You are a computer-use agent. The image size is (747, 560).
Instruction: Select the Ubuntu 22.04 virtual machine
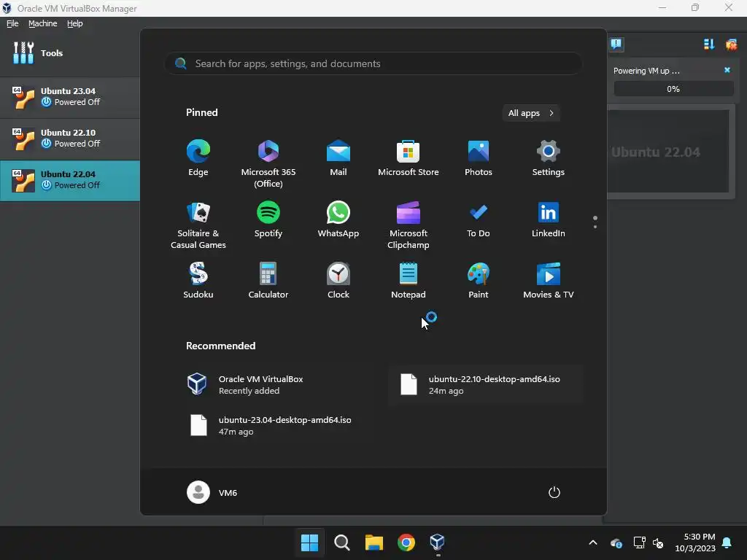click(70, 180)
